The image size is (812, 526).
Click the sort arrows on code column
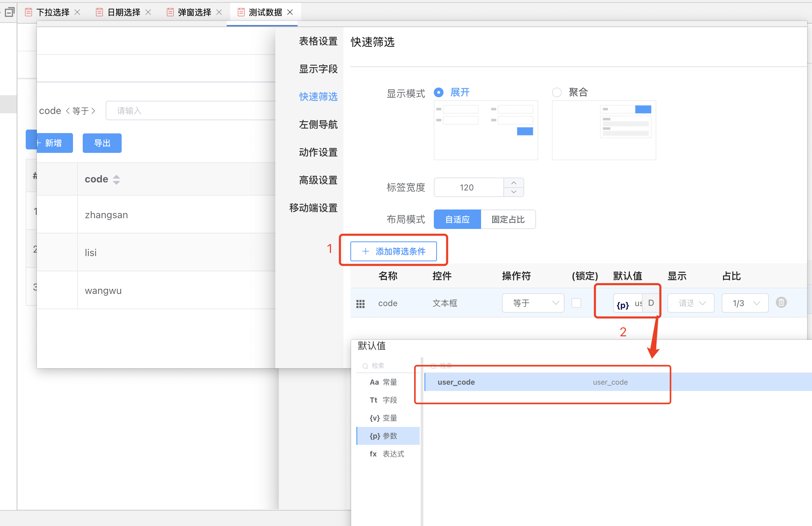[116, 179]
